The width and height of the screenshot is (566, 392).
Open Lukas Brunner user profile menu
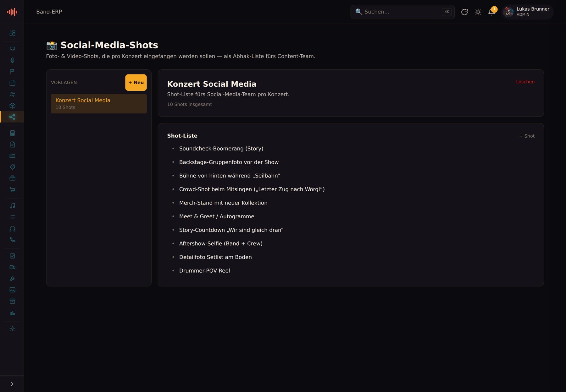click(528, 12)
